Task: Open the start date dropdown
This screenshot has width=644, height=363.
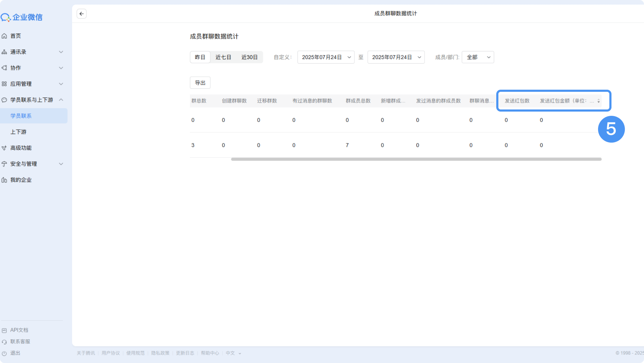Action: click(x=326, y=57)
